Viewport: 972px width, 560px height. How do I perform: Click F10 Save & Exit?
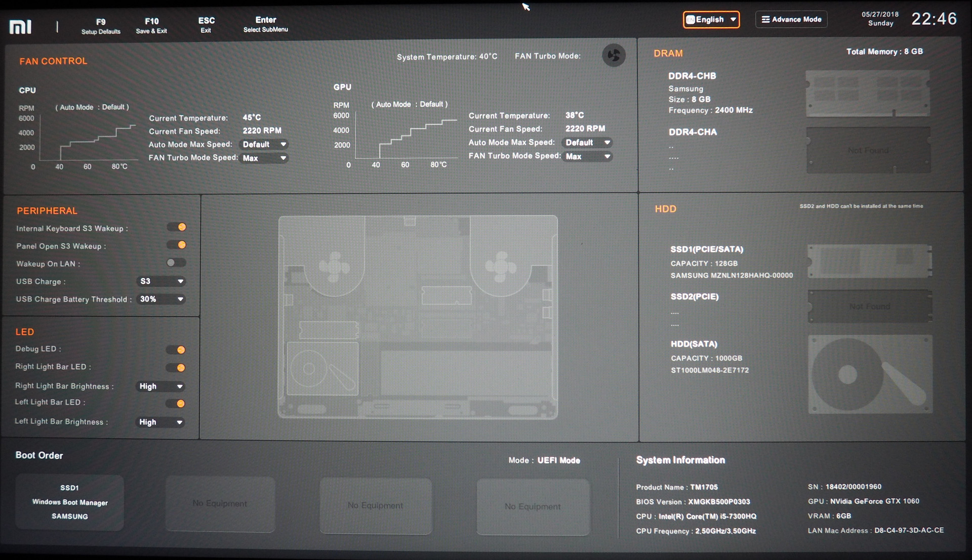click(x=151, y=25)
